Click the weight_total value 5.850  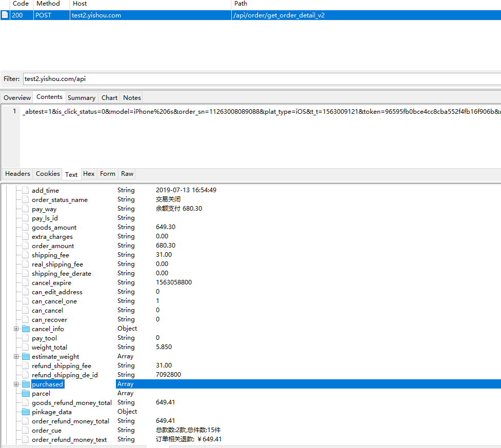tap(164, 347)
